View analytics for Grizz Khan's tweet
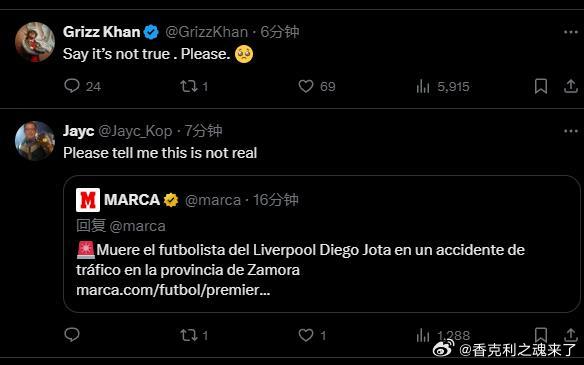The width and height of the screenshot is (584, 365). click(x=423, y=86)
